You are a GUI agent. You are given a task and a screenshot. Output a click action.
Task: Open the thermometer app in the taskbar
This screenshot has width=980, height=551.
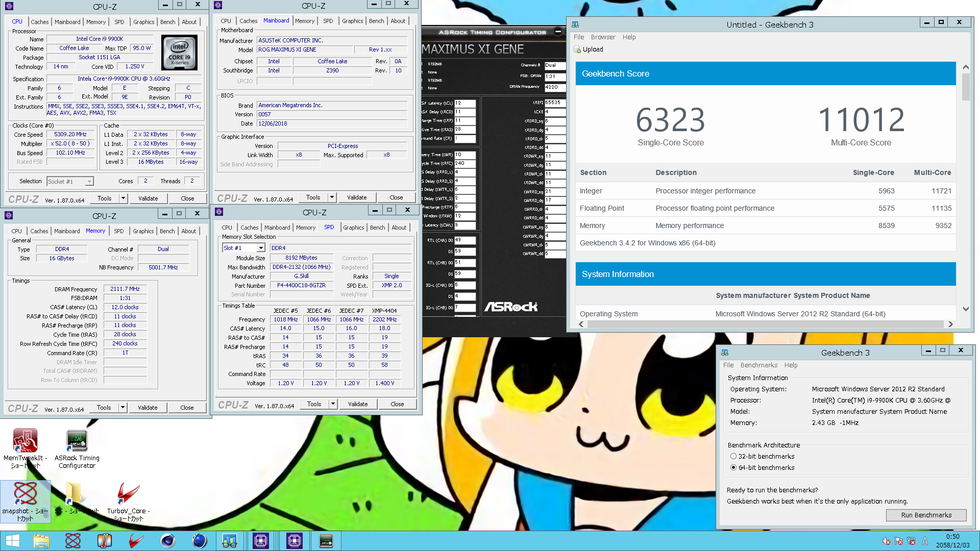coord(105,541)
